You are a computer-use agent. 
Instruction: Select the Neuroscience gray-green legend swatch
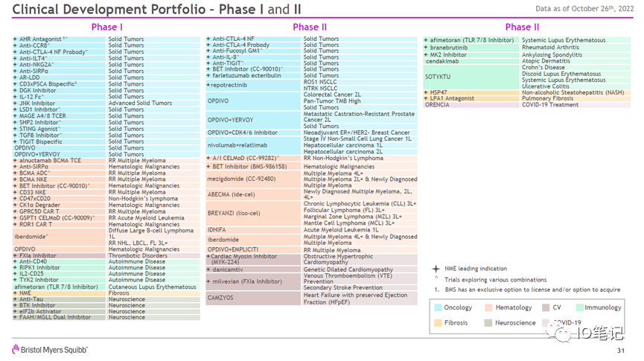[488, 323]
